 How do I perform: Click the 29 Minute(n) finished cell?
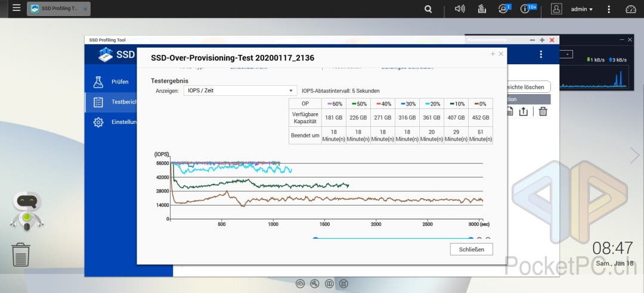pyautogui.click(x=456, y=135)
